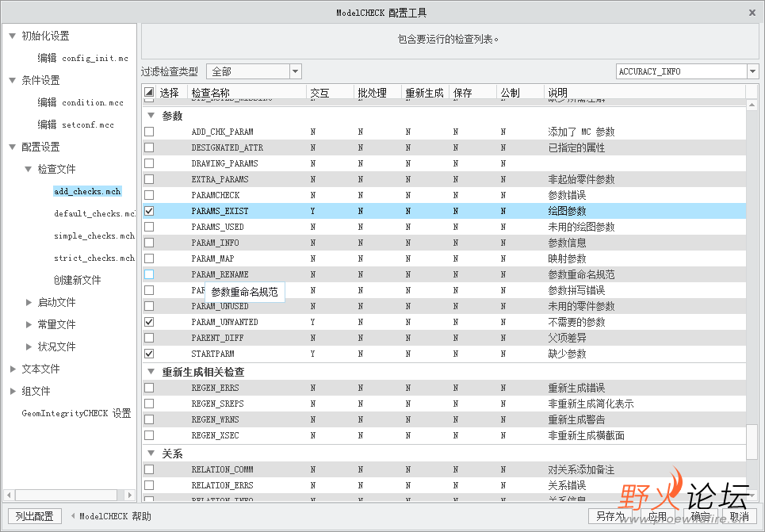Screen dimensions: 765x532
Task: Open 编辑 config_init.mc
Action: click(83, 58)
